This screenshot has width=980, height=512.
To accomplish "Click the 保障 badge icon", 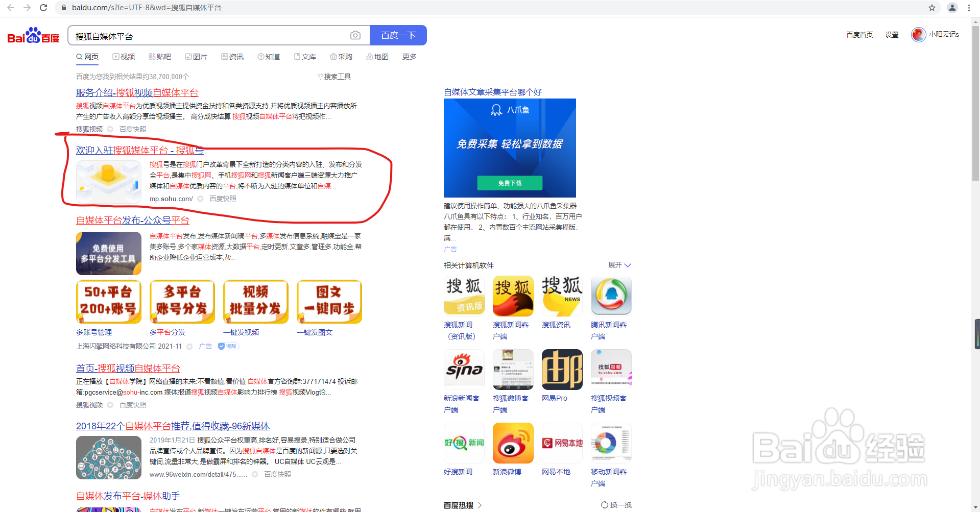I will pyautogui.click(x=228, y=346).
